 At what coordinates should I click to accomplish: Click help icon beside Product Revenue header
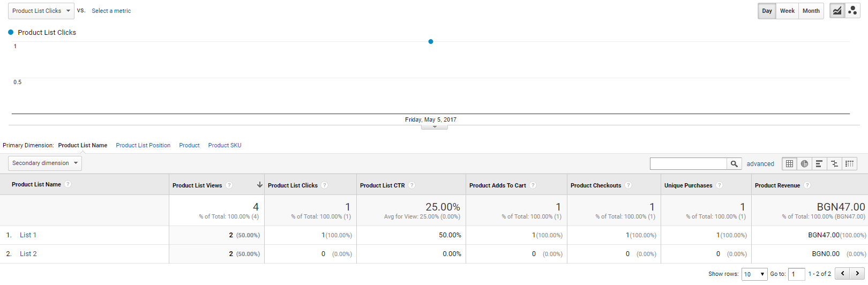pos(807,185)
